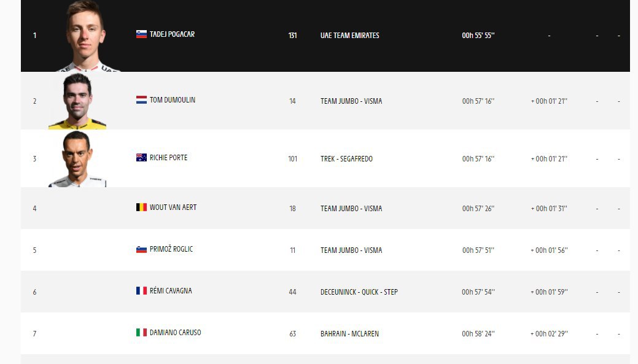Click the Slovenian flag beside Primož Roglic

click(x=141, y=249)
